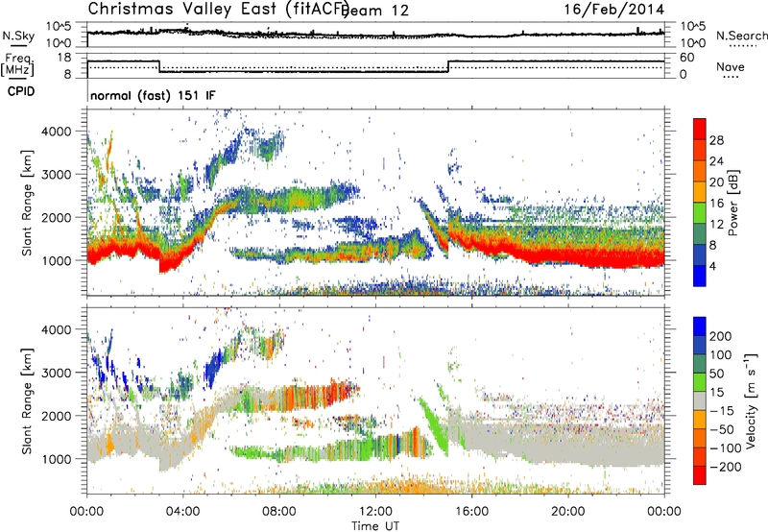Viewport: 768px width, 532px height.
Task: Click the 'Time UT' axis label
Action: [x=375, y=525]
